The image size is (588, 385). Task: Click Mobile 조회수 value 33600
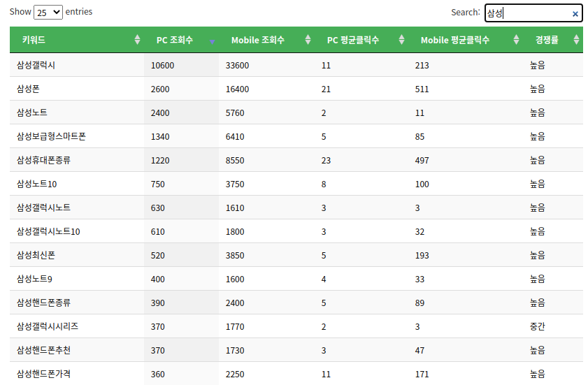tap(237, 65)
